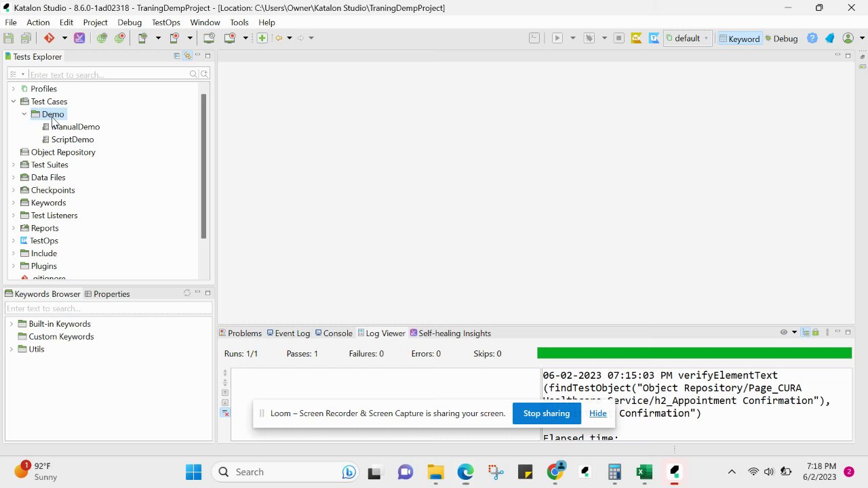Switch to the Debug perspective

tap(781, 39)
